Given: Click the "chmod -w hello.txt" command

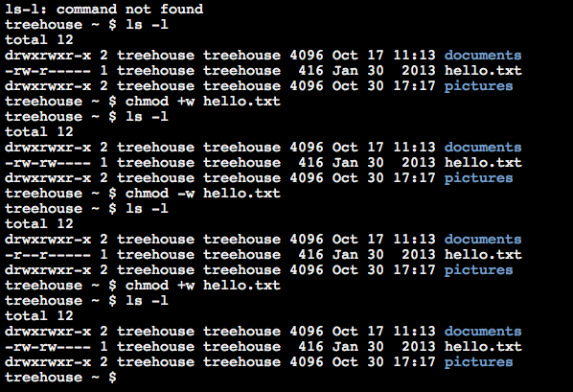Looking at the screenshot, I should 203,193.
